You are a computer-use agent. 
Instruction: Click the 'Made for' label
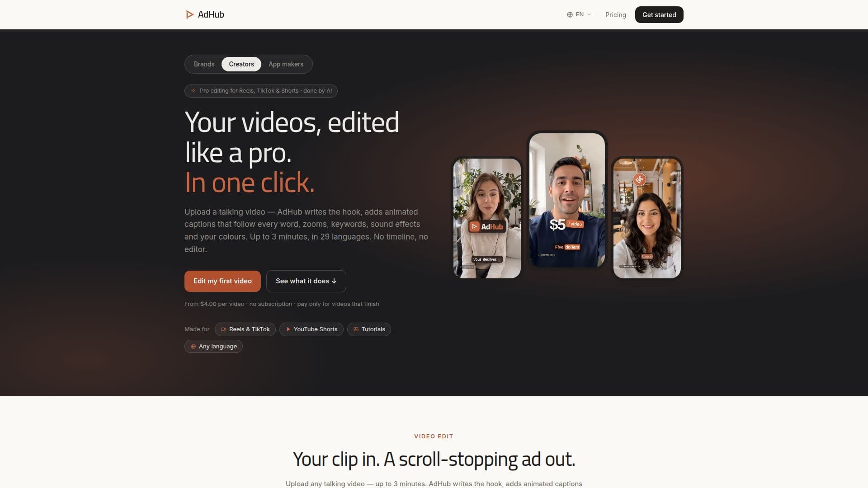pos(197,329)
